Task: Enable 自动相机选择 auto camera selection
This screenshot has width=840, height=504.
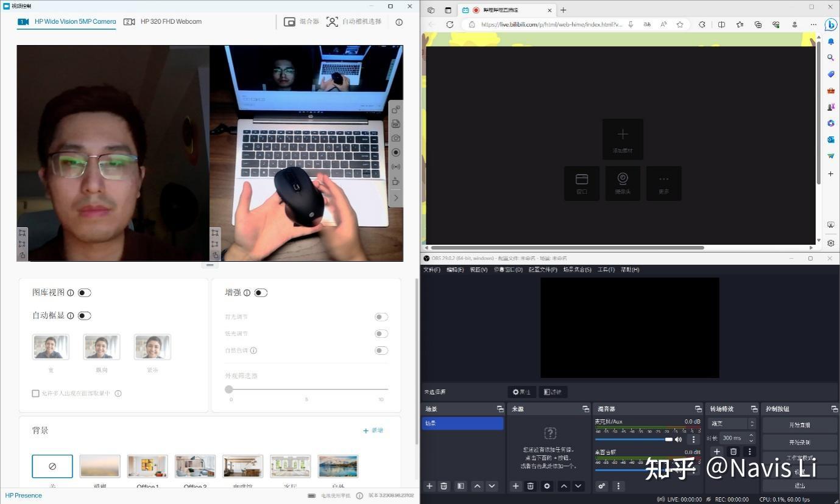Action: (354, 21)
